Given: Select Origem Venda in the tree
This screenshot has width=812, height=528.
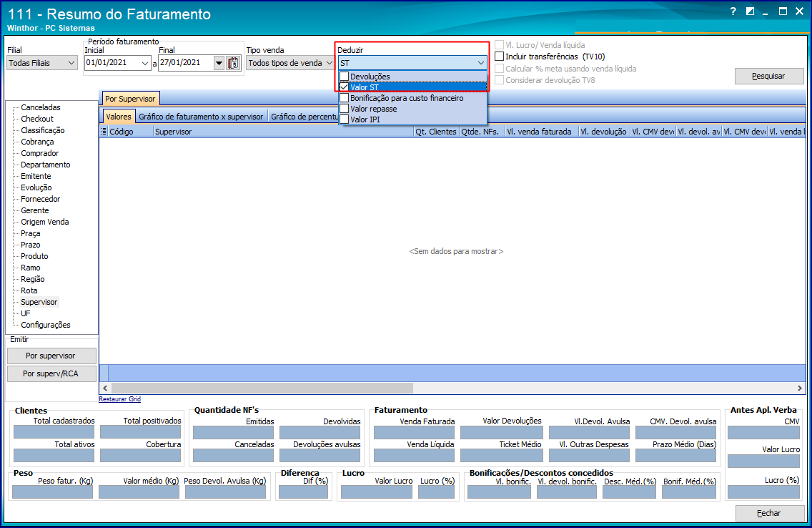Looking at the screenshot, I should pos(44,222).
